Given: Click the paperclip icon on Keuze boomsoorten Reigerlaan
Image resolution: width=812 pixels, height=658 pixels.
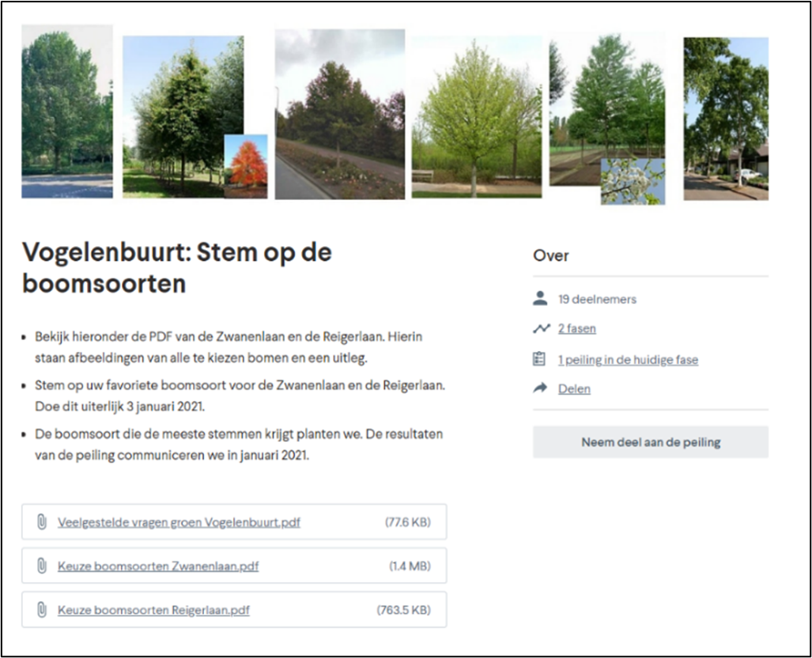Looking at the screenshot, I should [43, 610].
